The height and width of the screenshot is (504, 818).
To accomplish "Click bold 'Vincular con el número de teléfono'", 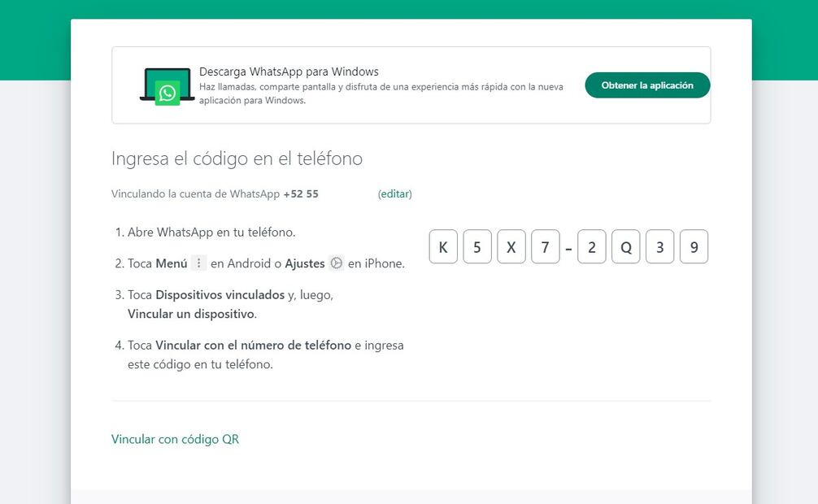I will [253, 345].
